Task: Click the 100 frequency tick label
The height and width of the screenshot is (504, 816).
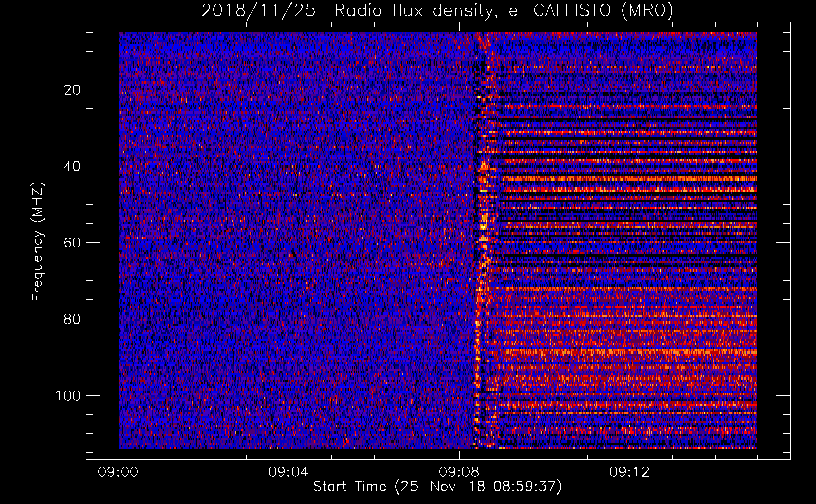Action: pos(68,396)
